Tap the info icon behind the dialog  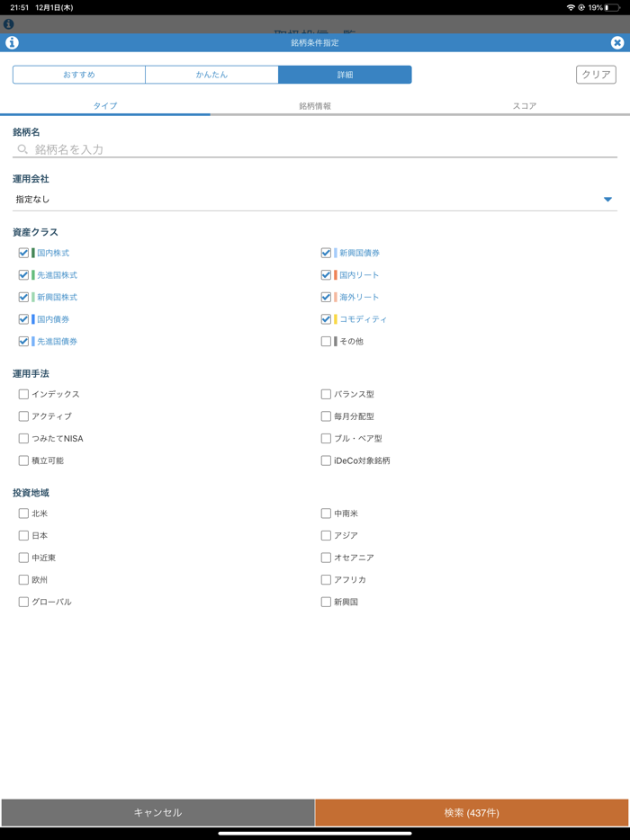9,24
